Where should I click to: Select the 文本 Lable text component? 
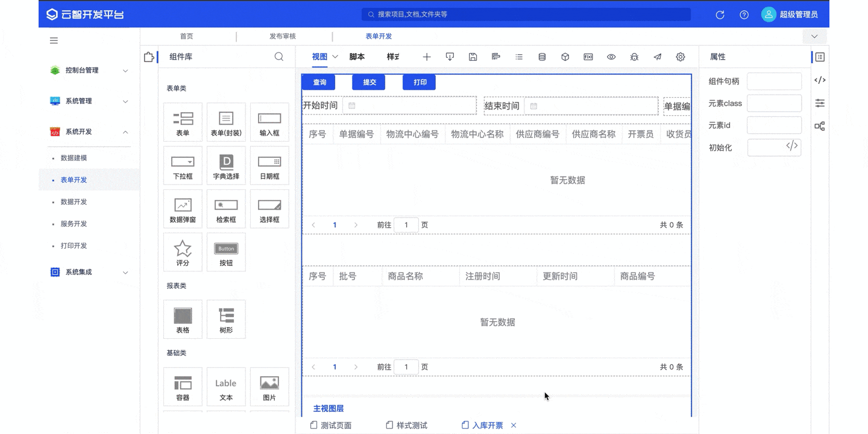[x=226, y=387]
